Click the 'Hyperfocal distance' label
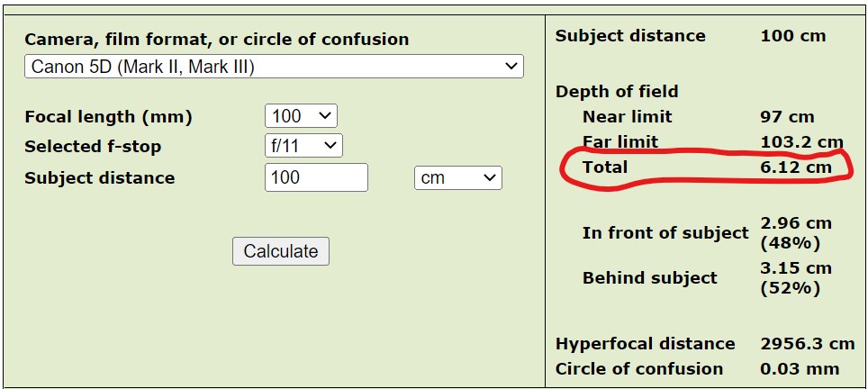The image size is (868, 389). 645,344
